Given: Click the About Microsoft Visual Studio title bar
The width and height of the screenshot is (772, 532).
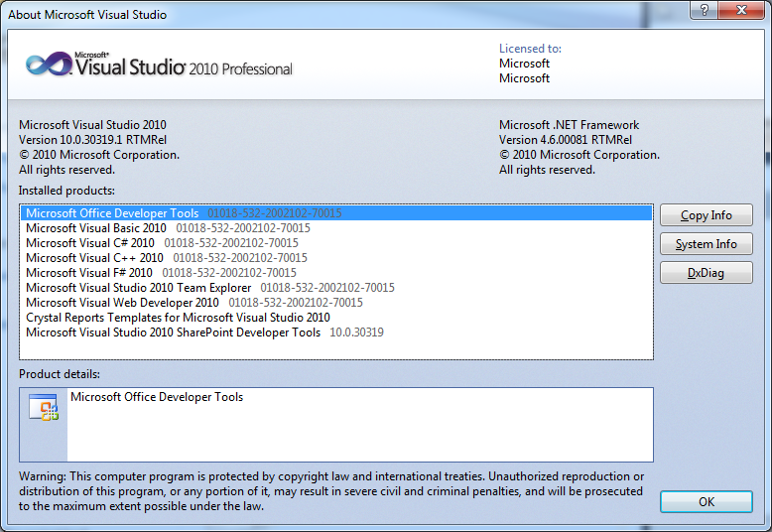Looking at the screenshot, I should [x=298, y=14].
